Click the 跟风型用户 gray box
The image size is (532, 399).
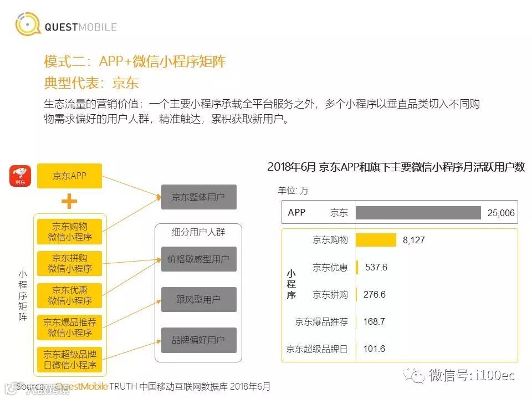(x=198, y=299)
